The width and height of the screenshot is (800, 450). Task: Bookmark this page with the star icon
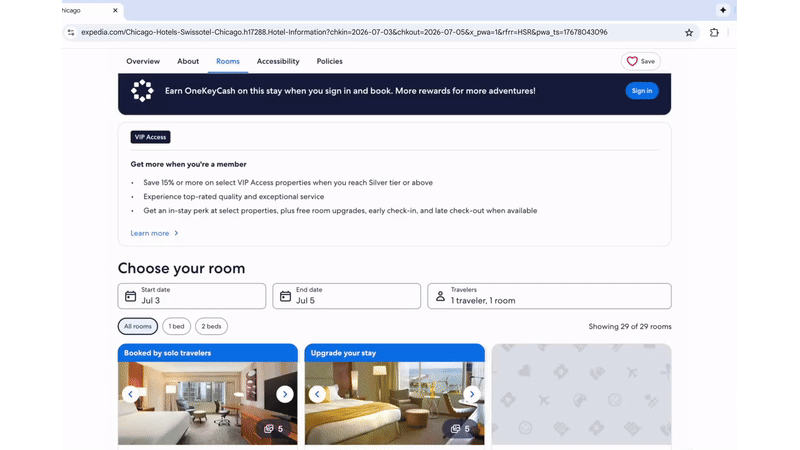689,33
